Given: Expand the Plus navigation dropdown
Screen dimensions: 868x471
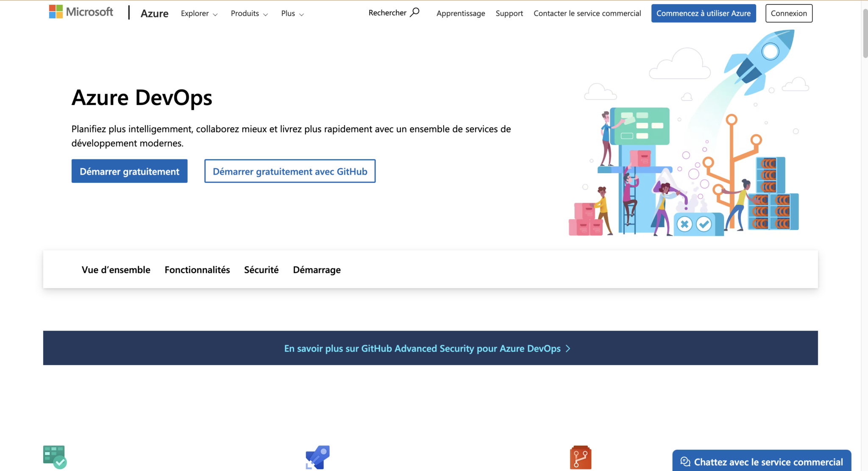Looking at the screenshot, I should [292, 13].
